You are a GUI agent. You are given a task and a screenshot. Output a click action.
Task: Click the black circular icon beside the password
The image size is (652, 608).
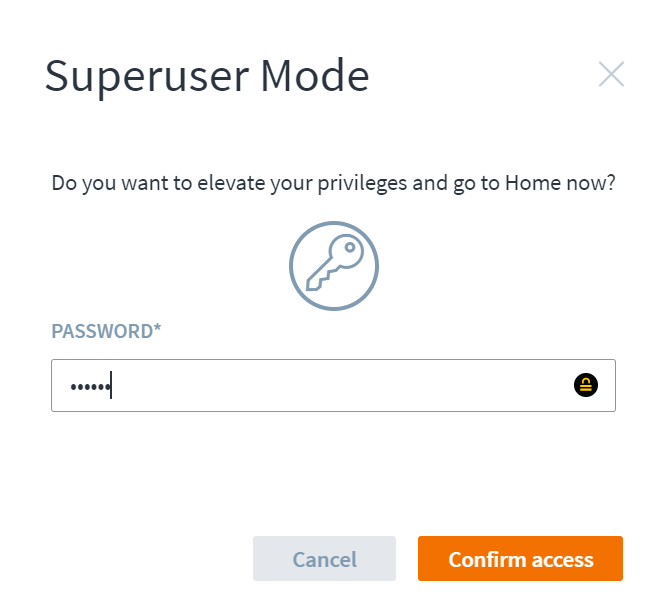coord(586,385)
